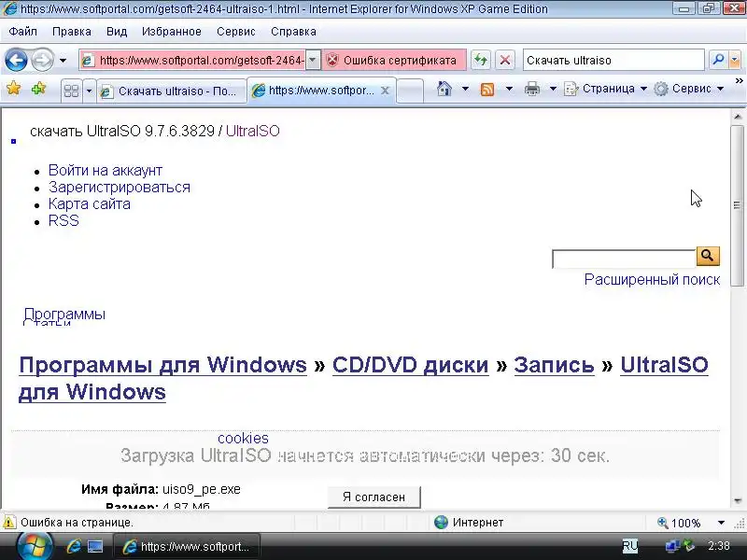Expand the Home button dropdown arrow
Screen dimensions: 747x560
coord(465,89)
